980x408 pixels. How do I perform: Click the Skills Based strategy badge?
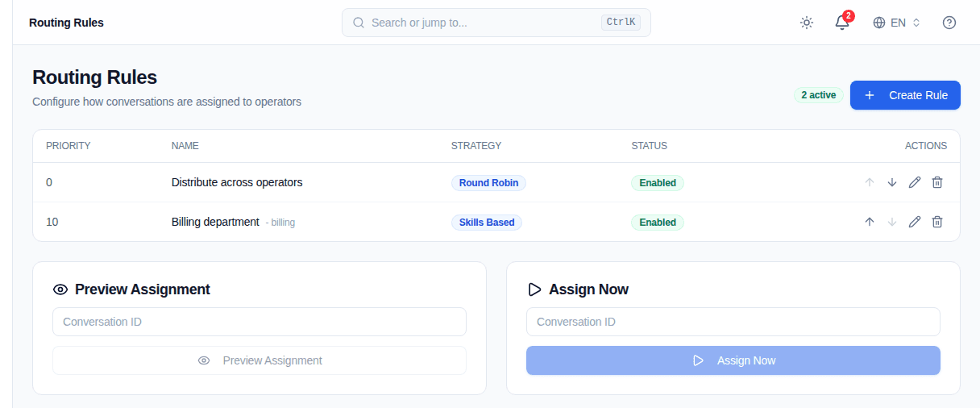point(487,223)
